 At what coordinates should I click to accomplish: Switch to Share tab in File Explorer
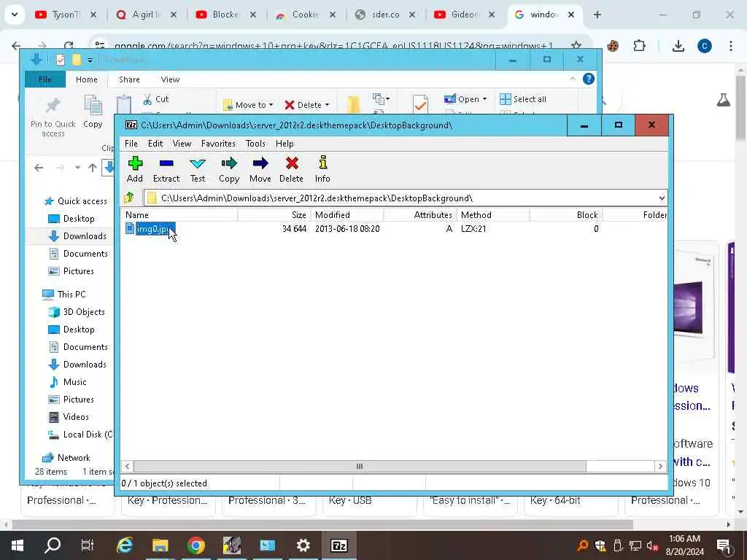click(x=129, y=79)
